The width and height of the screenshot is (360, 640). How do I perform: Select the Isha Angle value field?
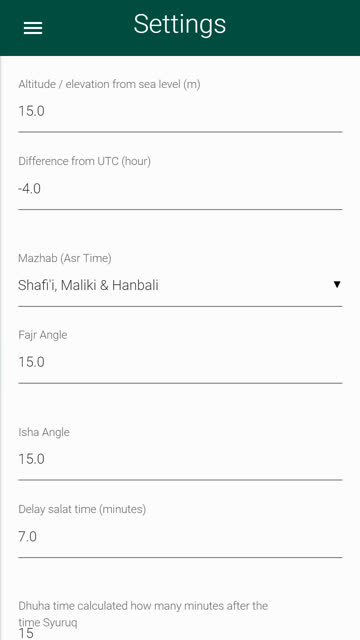180,460
